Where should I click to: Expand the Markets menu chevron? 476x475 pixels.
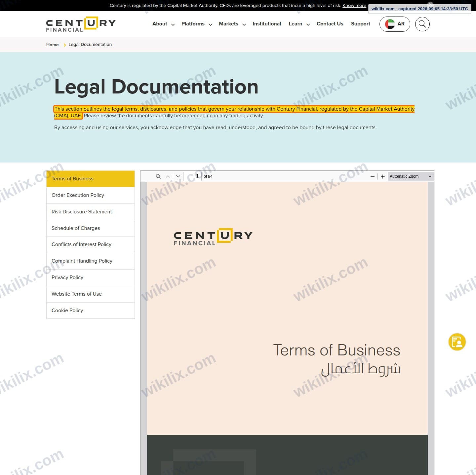coord(244,24)
